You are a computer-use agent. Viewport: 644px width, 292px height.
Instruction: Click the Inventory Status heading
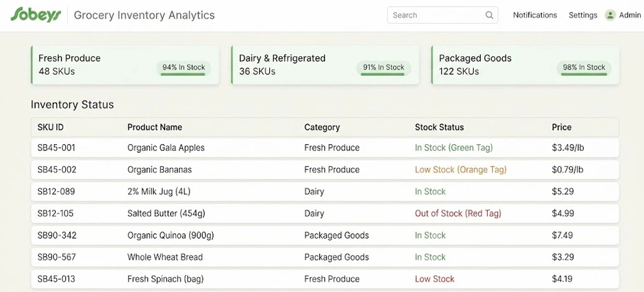72,105
